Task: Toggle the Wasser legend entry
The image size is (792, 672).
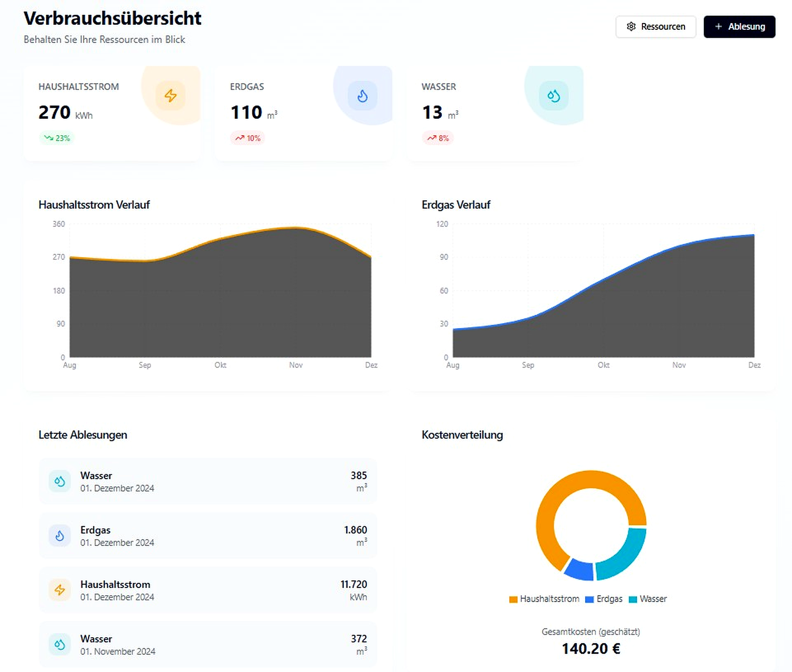Action: (648, 599)
